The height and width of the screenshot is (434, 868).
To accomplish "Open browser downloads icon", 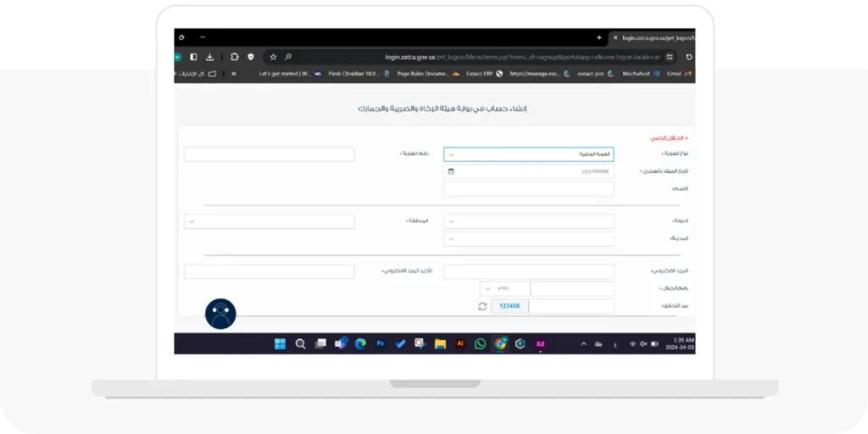I will [209, 57].
